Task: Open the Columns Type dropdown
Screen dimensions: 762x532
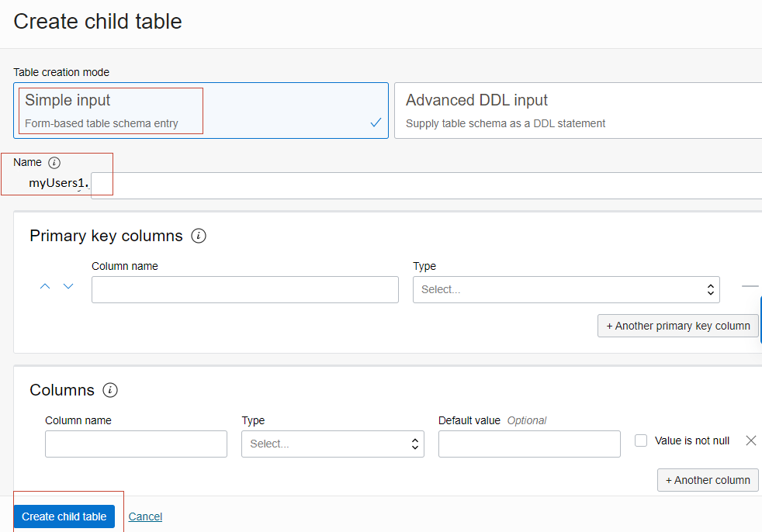Action: click(x=332, y=444)
